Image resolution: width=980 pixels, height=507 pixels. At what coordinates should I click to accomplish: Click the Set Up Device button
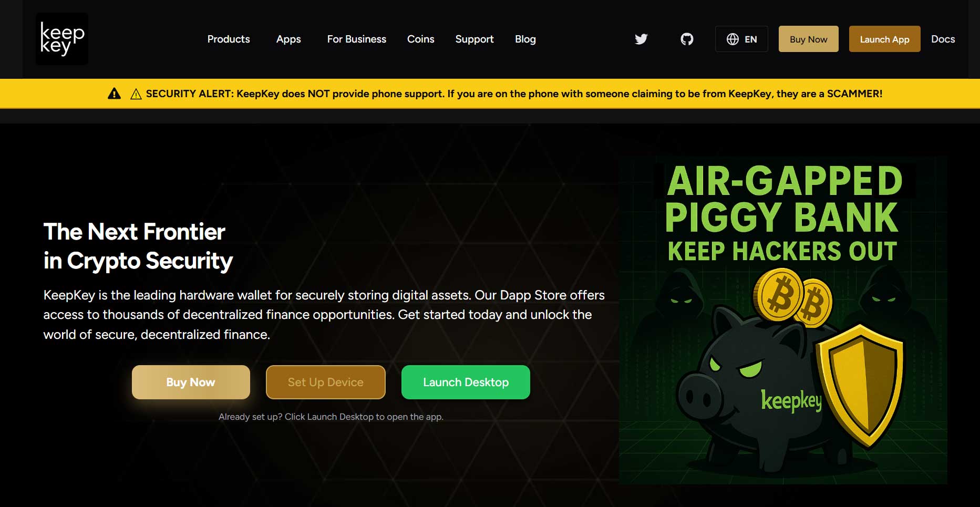[326, 382]
